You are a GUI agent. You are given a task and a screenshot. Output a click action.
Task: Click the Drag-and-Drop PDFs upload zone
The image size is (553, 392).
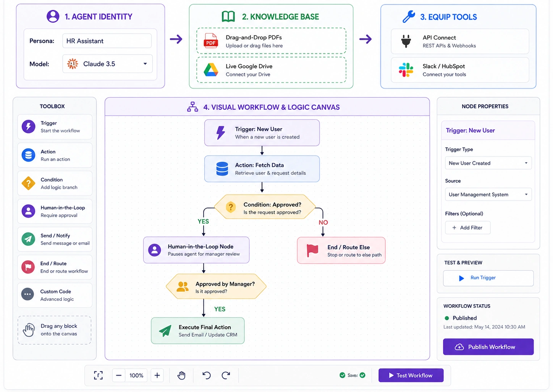(271, 41)
